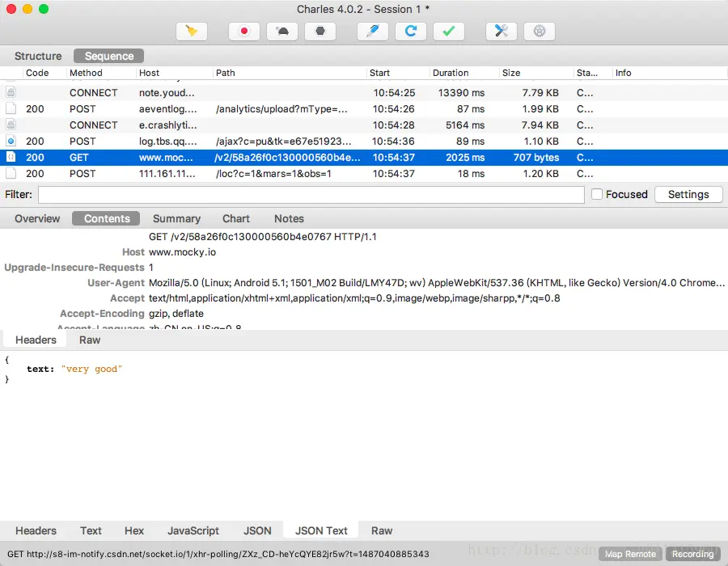The image size is (728, 566).
Task: Select row with path /loc?c=1&mars=1&obs=1
Action: 364,174
